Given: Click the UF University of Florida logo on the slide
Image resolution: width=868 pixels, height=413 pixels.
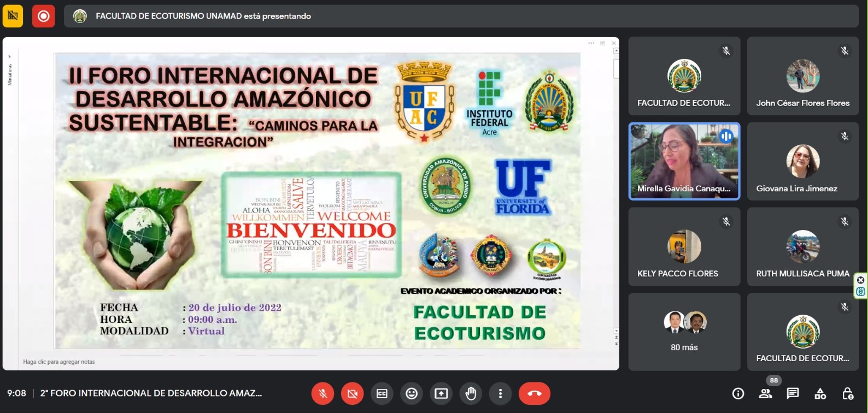Looking at the screenshot, I should coord(523,187).
